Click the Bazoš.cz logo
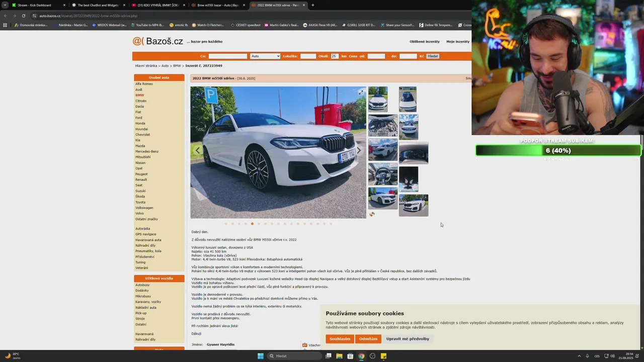This screenshot has width=644, height=362. coord(157,41)
